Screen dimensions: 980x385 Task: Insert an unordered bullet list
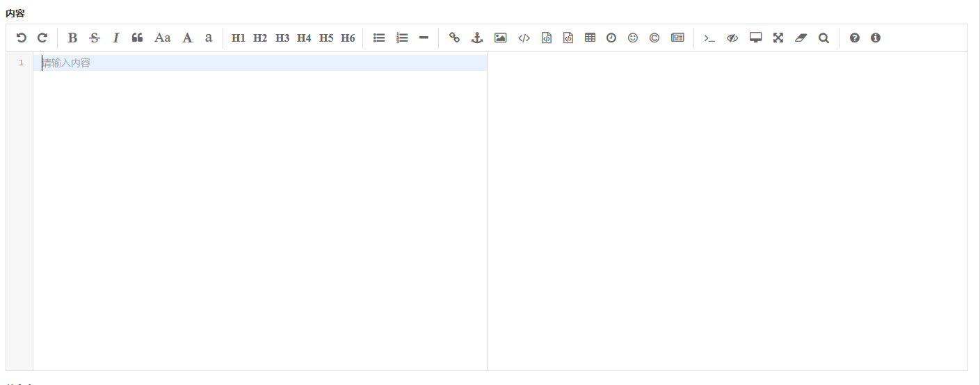[x=379, y=38]
